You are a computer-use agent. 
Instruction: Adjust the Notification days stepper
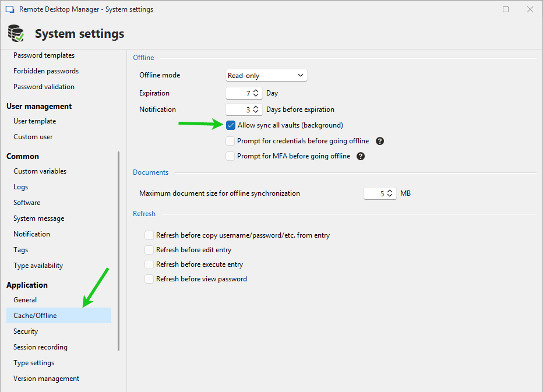pyautogui.click(x=256, y=110)
